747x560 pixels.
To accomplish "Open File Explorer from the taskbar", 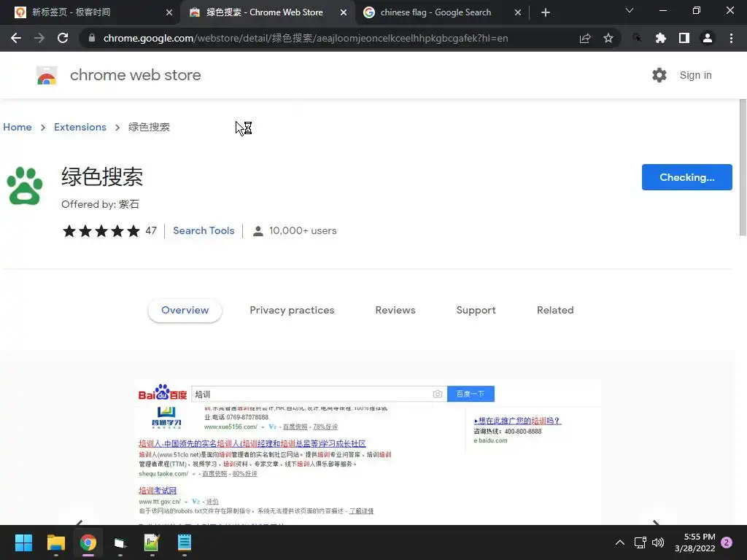I will pos(55,542).
